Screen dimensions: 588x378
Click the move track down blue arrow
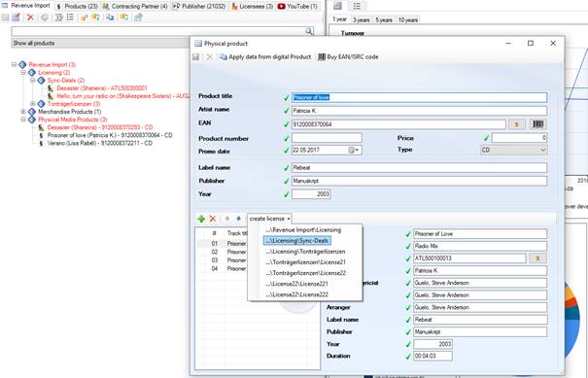[238, 219]
